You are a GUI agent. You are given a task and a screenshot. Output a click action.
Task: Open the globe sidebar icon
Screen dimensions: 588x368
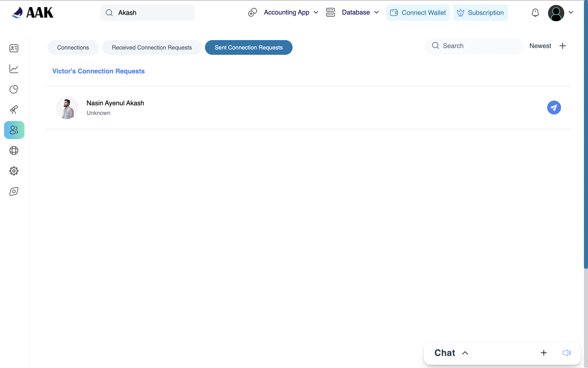[14, 150]
